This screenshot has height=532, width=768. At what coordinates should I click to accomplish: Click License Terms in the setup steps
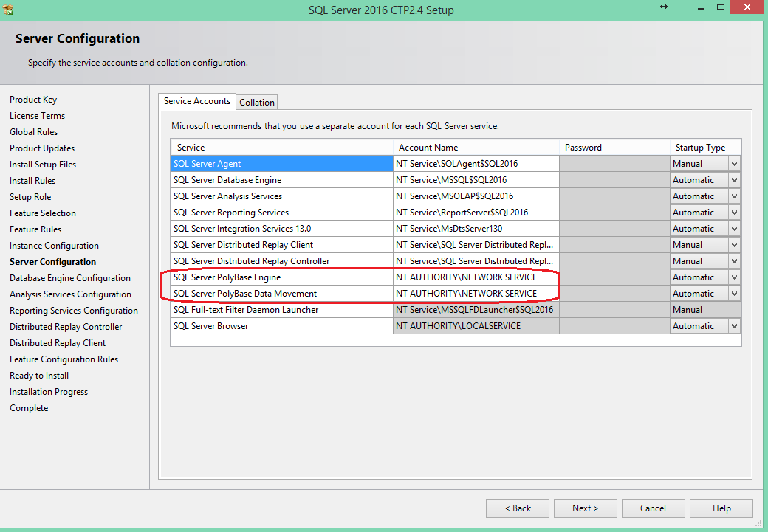(37, 116)
